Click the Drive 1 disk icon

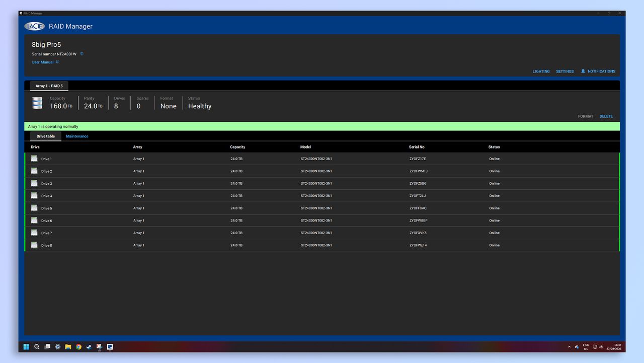pyautogui.click(x=34, y=159)
